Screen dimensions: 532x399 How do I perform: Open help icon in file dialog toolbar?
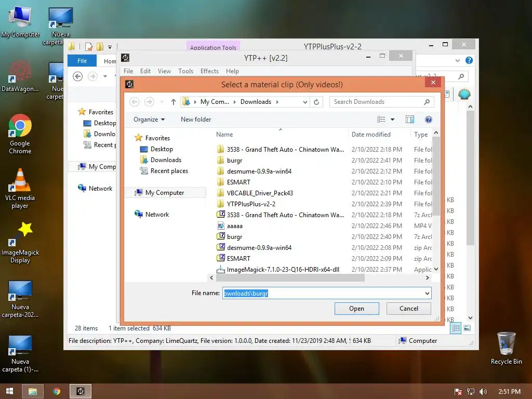pos(429,119)
